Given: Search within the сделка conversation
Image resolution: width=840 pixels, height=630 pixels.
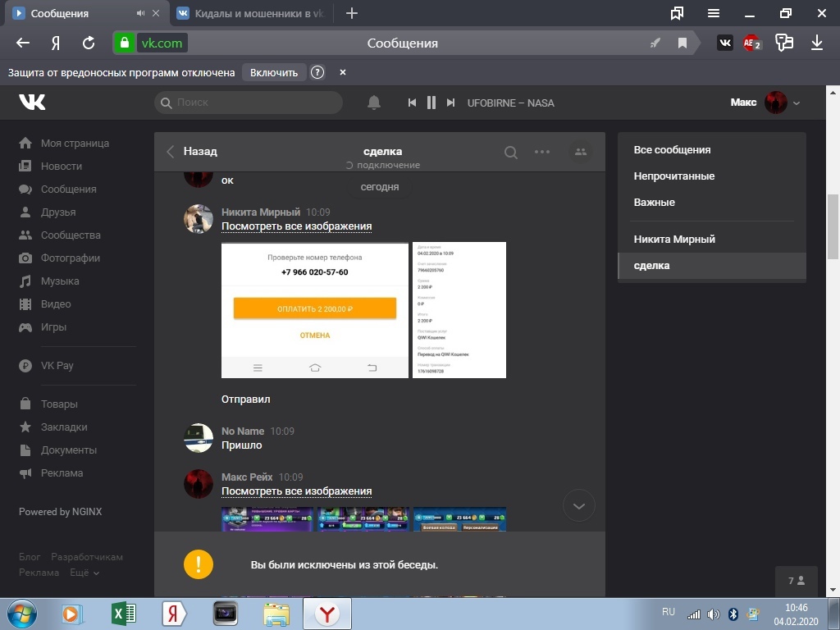Looking at the screenshot, I should 510,152.
